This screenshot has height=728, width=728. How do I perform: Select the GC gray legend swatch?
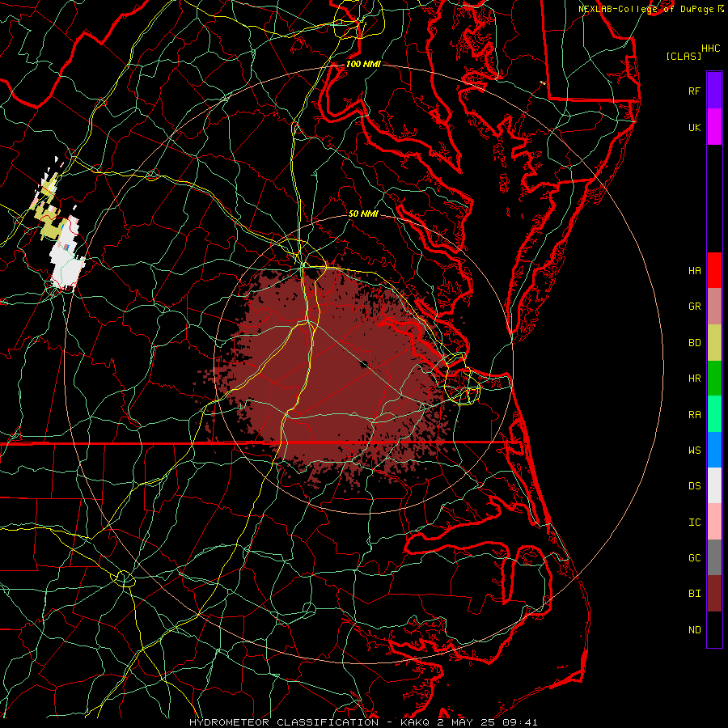pyautogui.click(x=714, y=557)
